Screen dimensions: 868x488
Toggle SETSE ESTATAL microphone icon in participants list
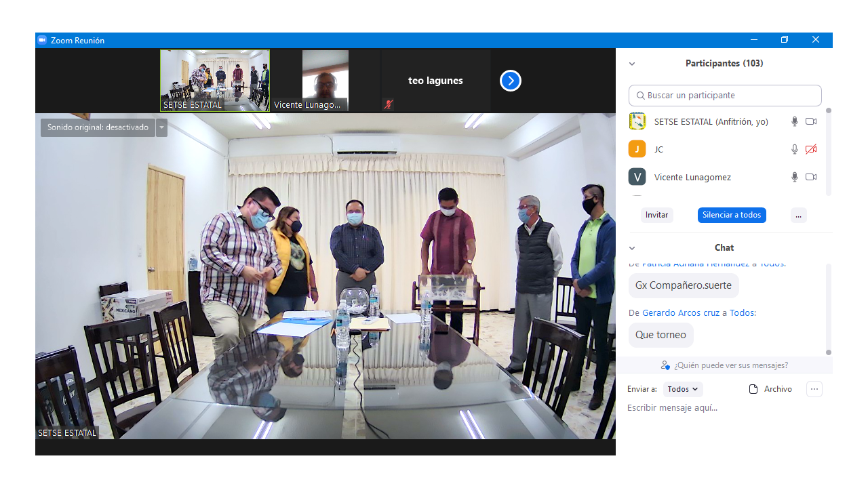coord(795,121)
